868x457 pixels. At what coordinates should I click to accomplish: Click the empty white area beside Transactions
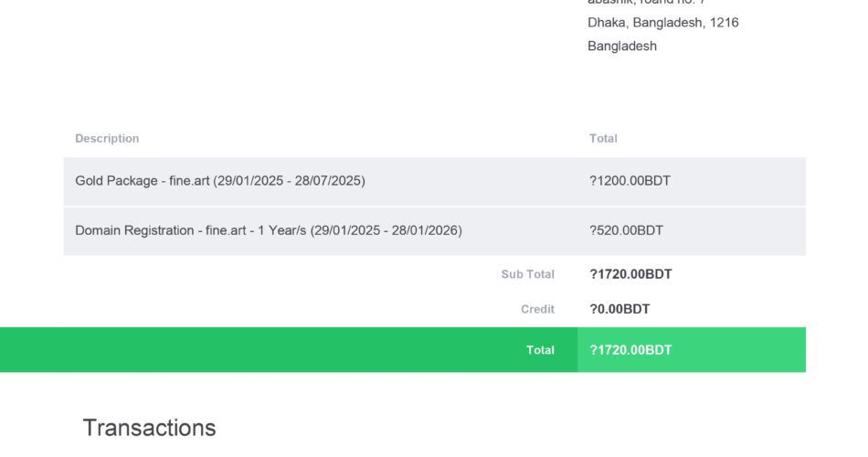[x=498, y=428]
